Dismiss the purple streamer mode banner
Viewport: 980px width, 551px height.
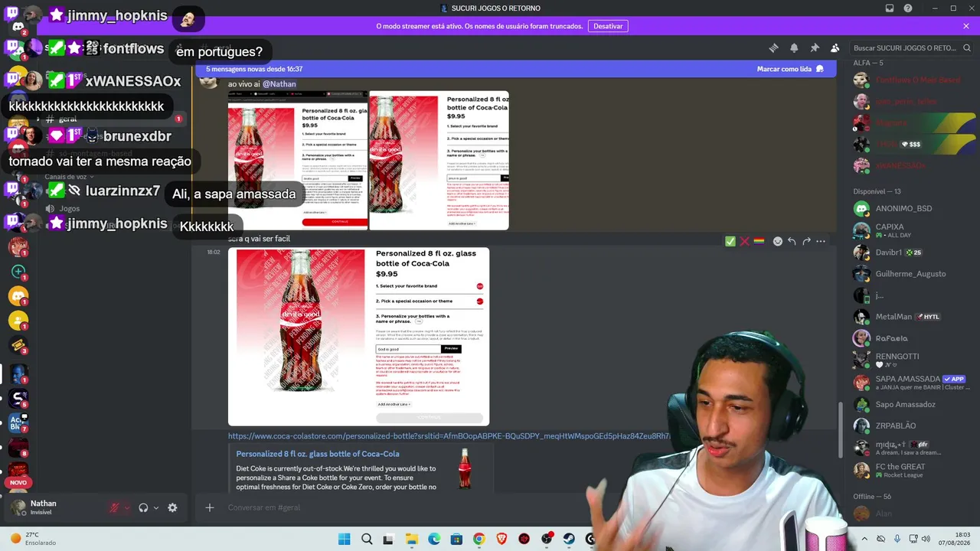pos(967,26)
